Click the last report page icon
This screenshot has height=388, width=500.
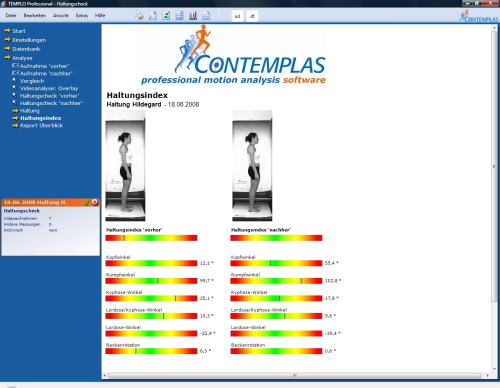coord(206,15)
